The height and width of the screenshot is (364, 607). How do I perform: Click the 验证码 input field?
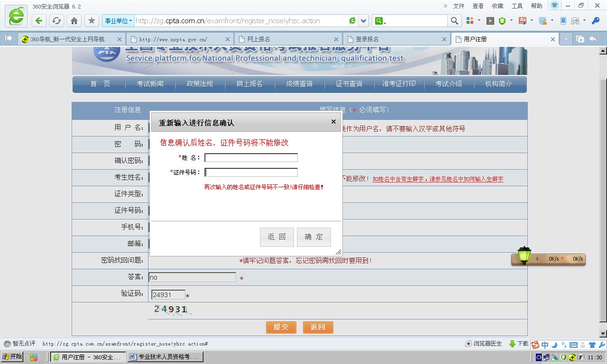pos(168,295)
